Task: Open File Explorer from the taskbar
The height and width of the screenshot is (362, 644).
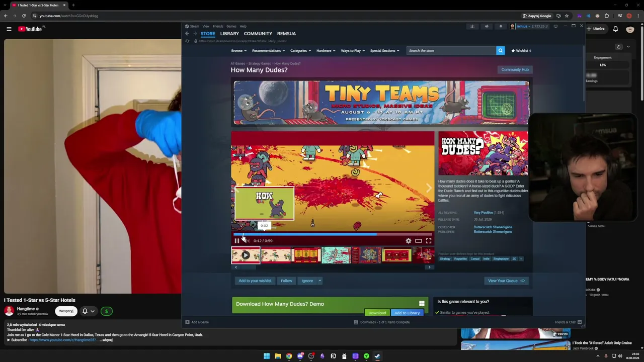Action: (x=278, y=356)
